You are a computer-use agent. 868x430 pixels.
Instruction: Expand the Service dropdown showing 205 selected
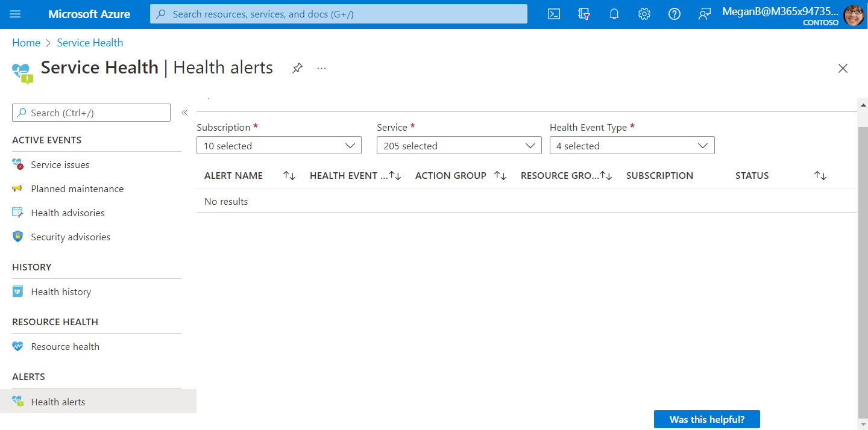(x=459, y=145)
